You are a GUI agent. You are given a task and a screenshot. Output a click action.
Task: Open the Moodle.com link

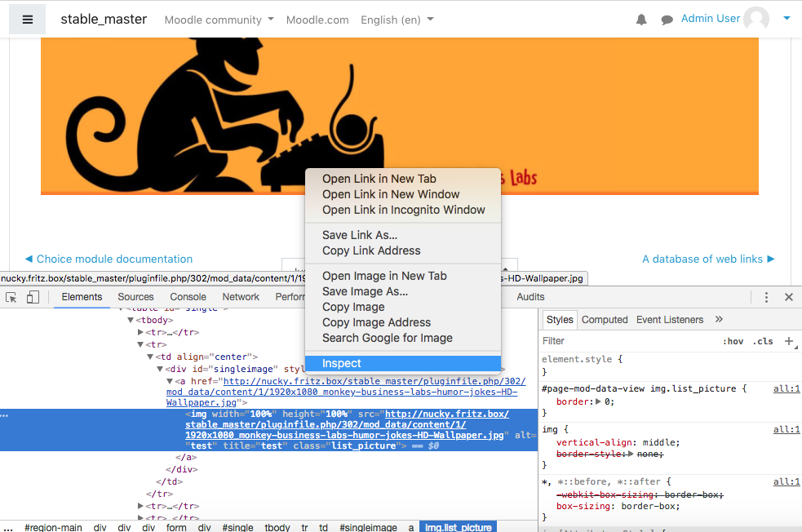tap(317, 20)
